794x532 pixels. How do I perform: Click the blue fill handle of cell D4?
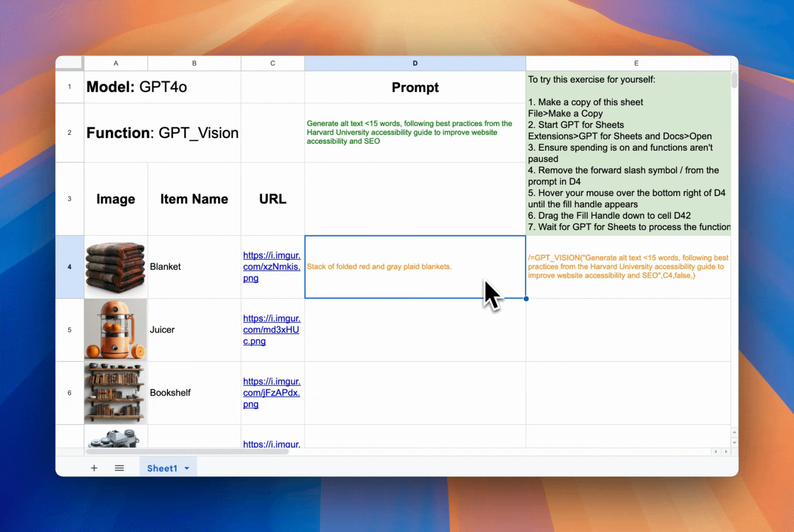click(x=526, y=299)
